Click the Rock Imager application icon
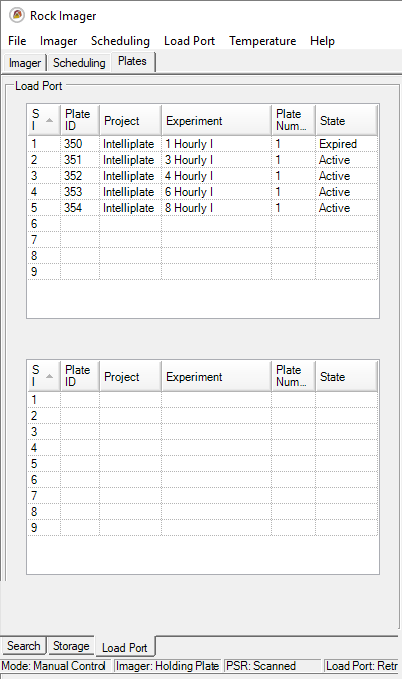402x679 pixels. pyautogui.click(x=16, y=16)
